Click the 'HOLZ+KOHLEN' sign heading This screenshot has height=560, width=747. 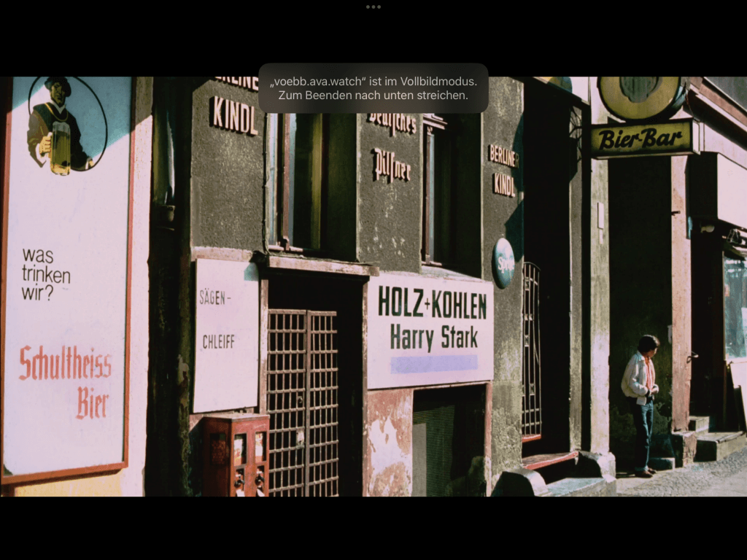pyautogui.click(x=432, y=303)
